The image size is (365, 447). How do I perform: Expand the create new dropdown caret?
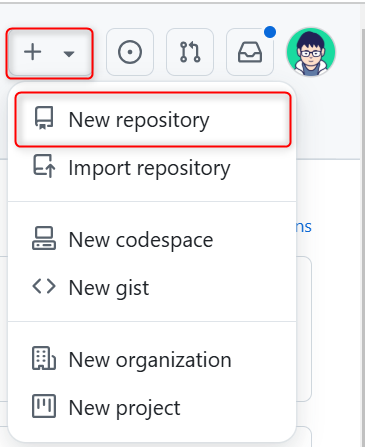coord(69,54)
